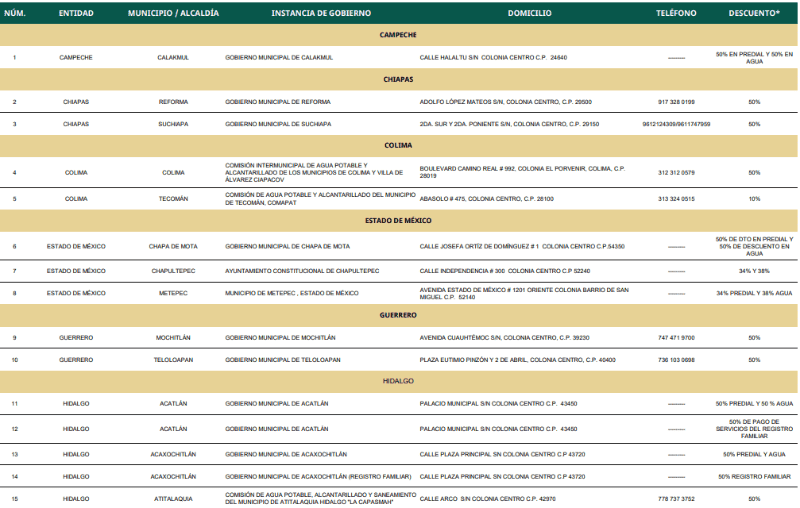Click the DESCUENTO* column header
This screenshot has width=800, height=508.
tap(754, 13)
